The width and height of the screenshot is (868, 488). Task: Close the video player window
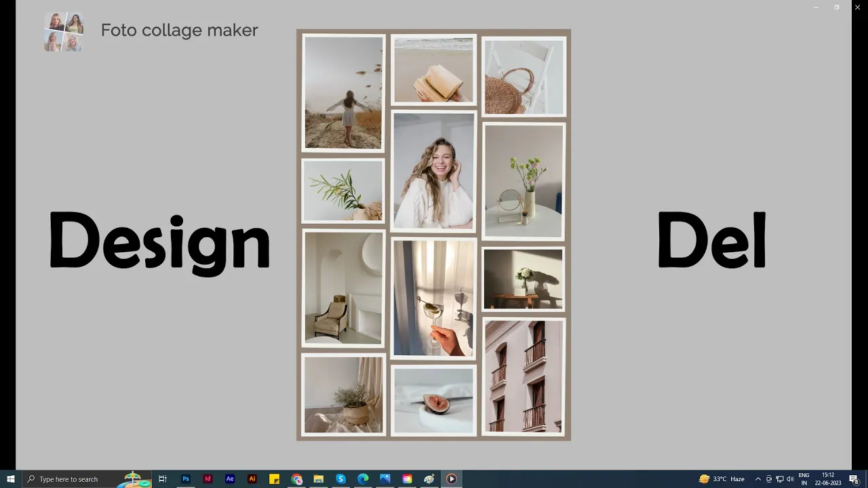click(x=857, y=7)
